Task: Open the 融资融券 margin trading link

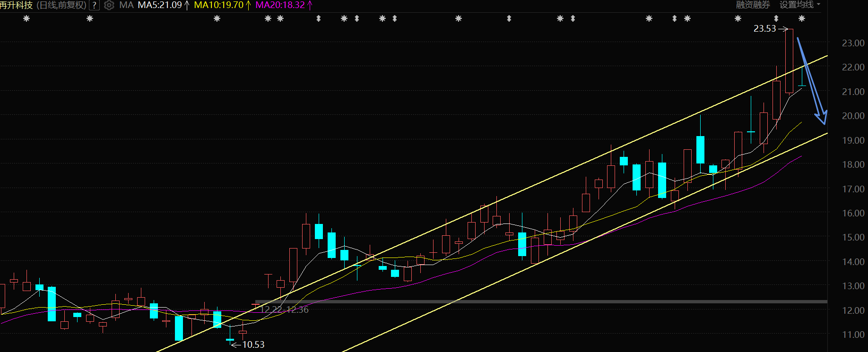Action: coord(753,5)
